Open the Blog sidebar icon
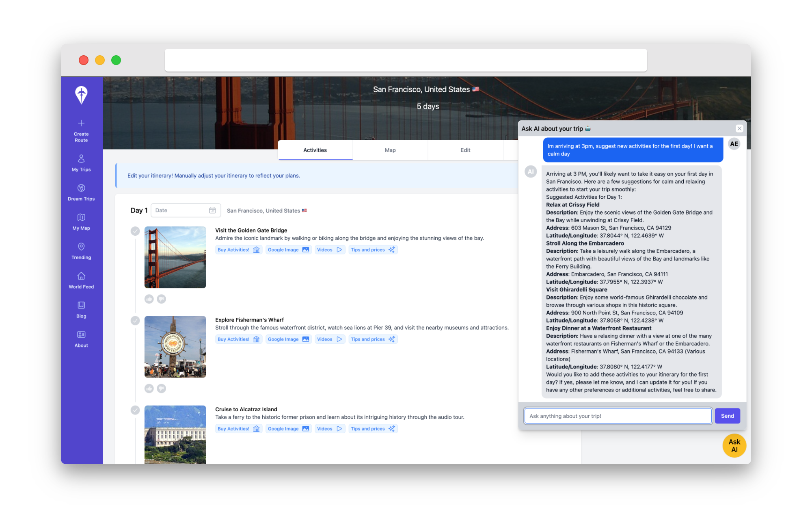Screen dimensions: 812x508 click(x=81, y=305)
